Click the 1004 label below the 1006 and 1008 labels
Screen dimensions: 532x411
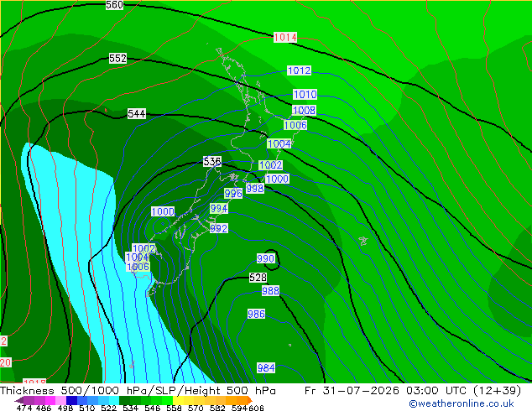279,143
